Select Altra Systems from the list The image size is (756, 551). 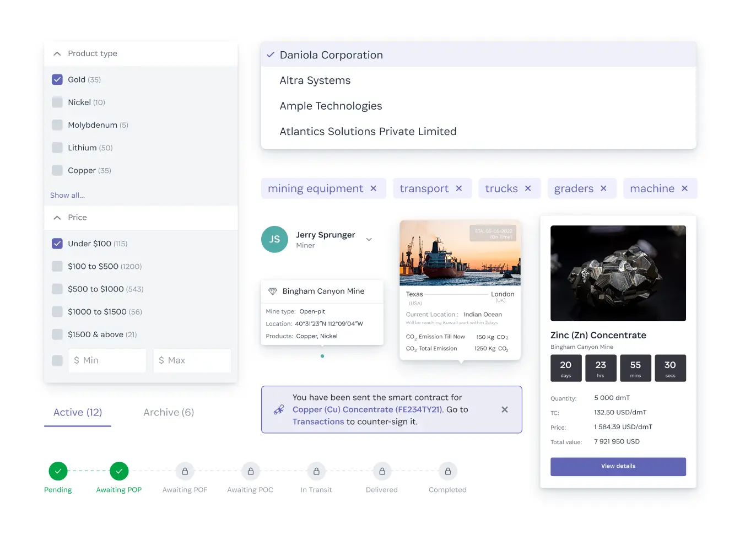(x=478, y=80)
